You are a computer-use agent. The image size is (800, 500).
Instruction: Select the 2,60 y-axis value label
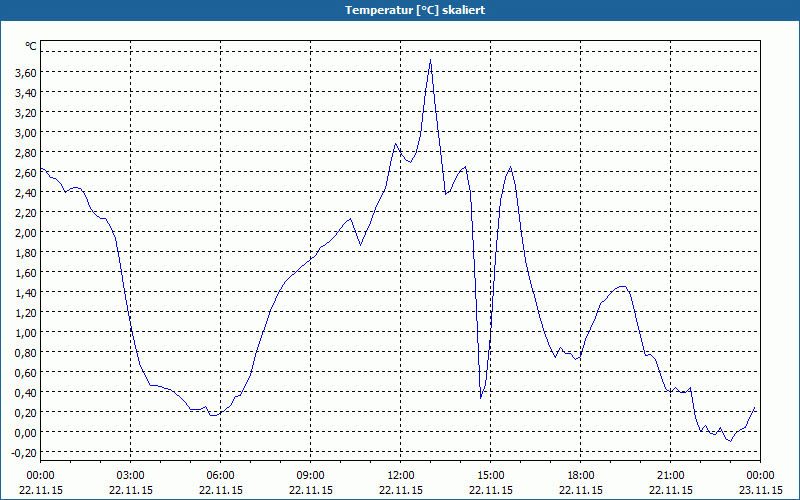pos(26,172)
